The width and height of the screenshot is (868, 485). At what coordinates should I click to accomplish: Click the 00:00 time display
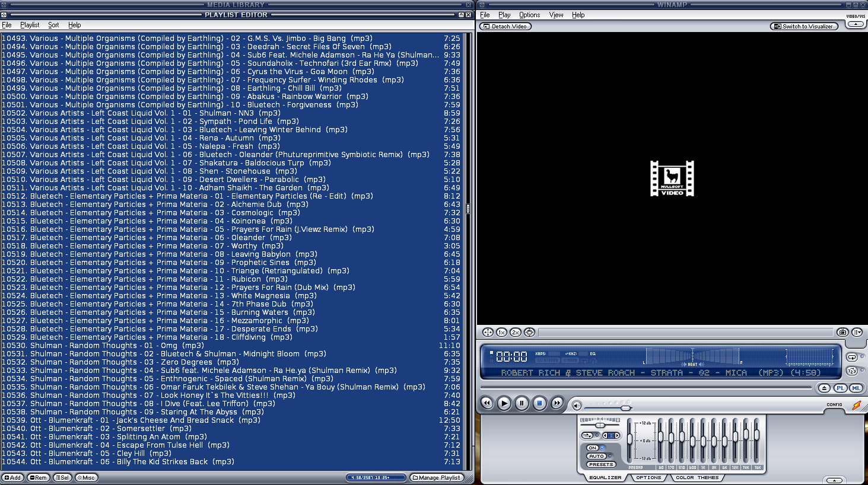(x=511, y=357)
